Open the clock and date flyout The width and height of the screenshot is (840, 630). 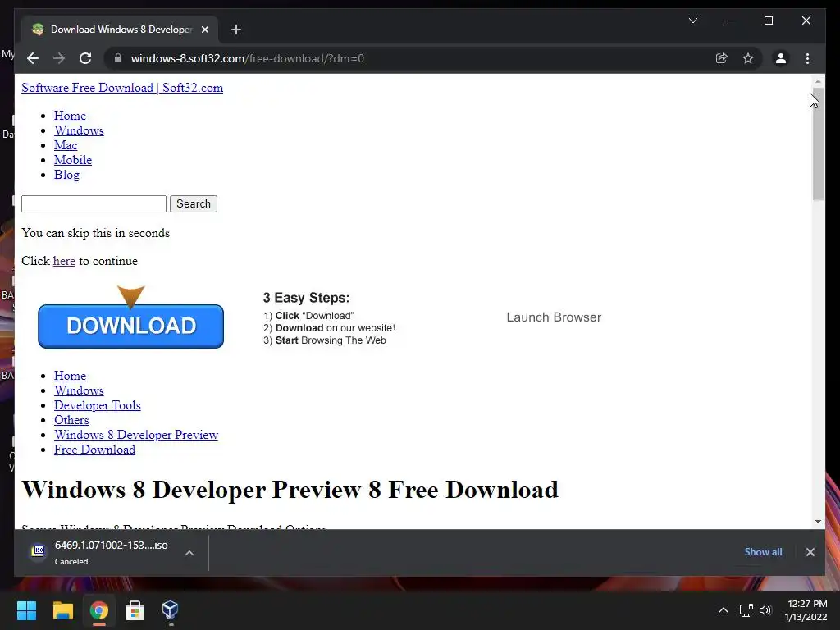[806, 610]
